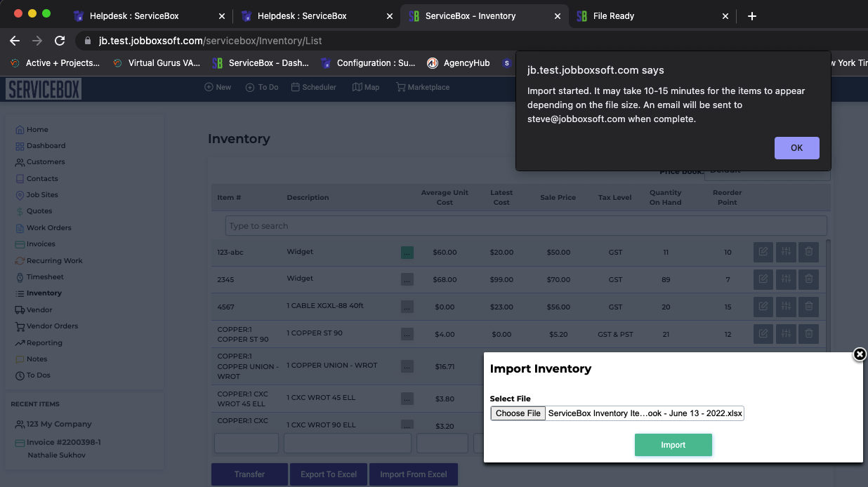The width and height of the screenshot is (868, 487).
Task: Reload the page
Action: [x=60, y=41]
